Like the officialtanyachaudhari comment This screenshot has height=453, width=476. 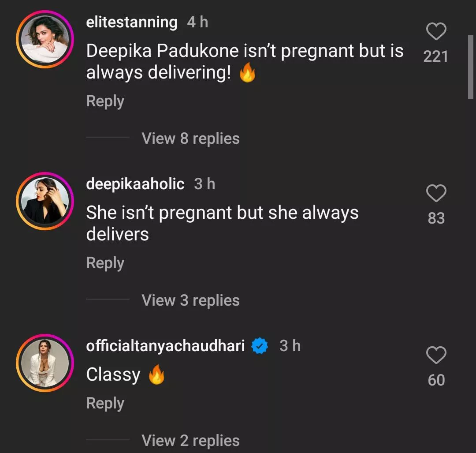click(436, 356)
